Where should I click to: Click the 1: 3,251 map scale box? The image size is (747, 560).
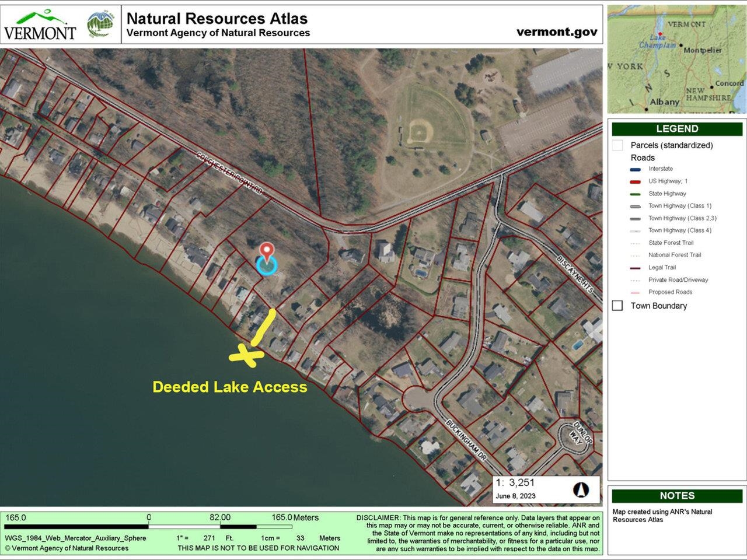(515, 483)
